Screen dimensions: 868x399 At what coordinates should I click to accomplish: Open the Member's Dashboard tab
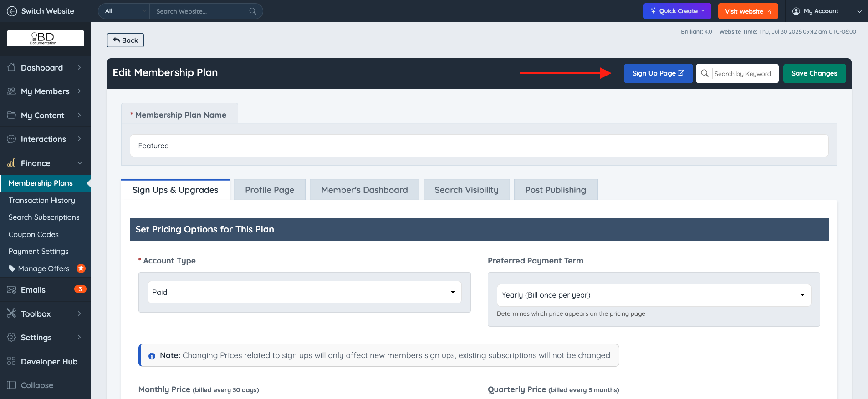pos(364,190)
